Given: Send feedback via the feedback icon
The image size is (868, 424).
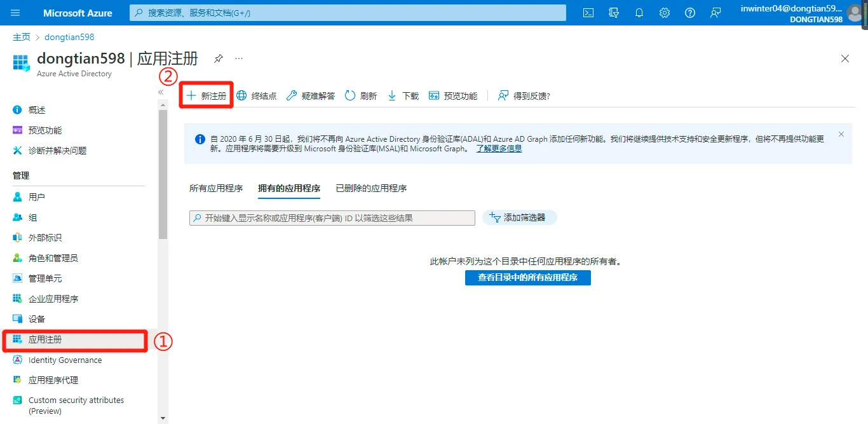Looking at the screenshot, I should pos(715,13).
